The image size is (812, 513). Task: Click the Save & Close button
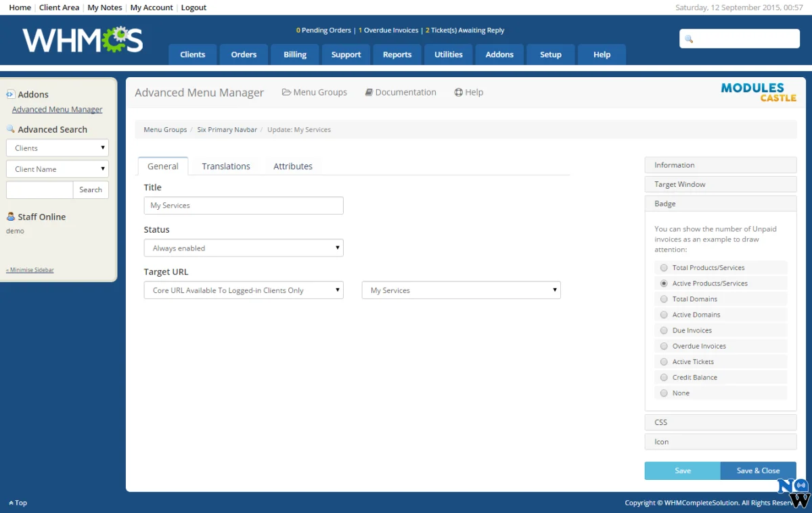pyautogui.click(x=758, y=471)
